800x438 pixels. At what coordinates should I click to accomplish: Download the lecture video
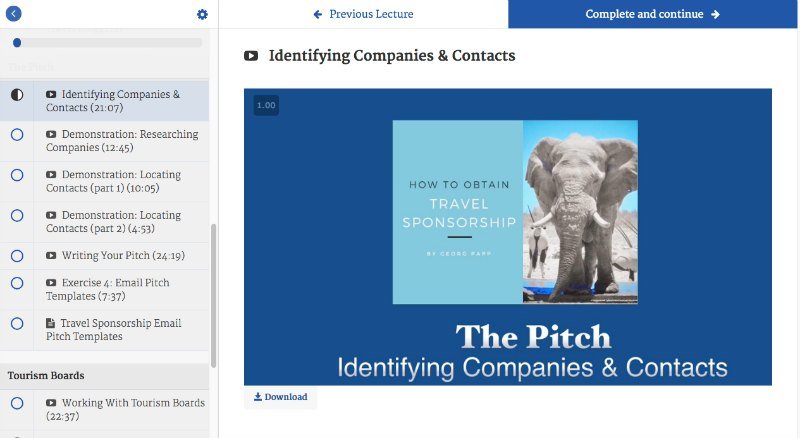(x=280, y=397)
